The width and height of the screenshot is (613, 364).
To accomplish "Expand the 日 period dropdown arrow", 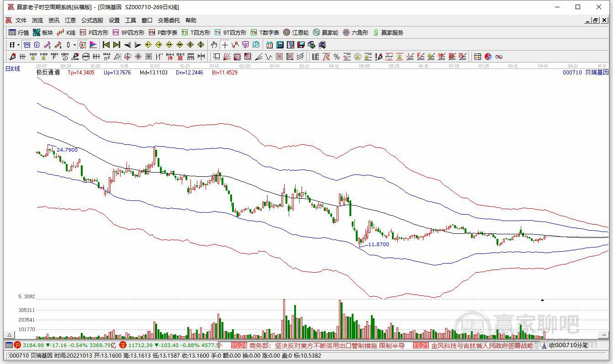I will (18, 45).
